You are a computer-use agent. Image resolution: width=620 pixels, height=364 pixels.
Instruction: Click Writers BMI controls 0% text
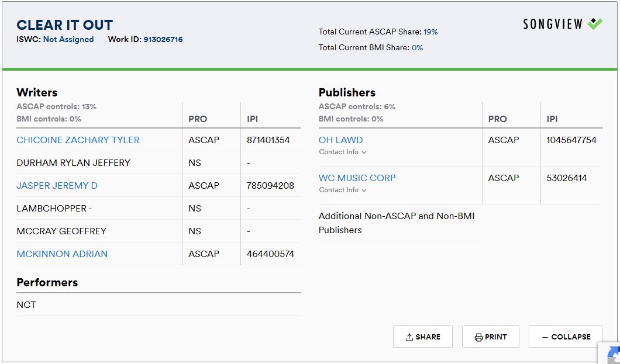[49, 119]
